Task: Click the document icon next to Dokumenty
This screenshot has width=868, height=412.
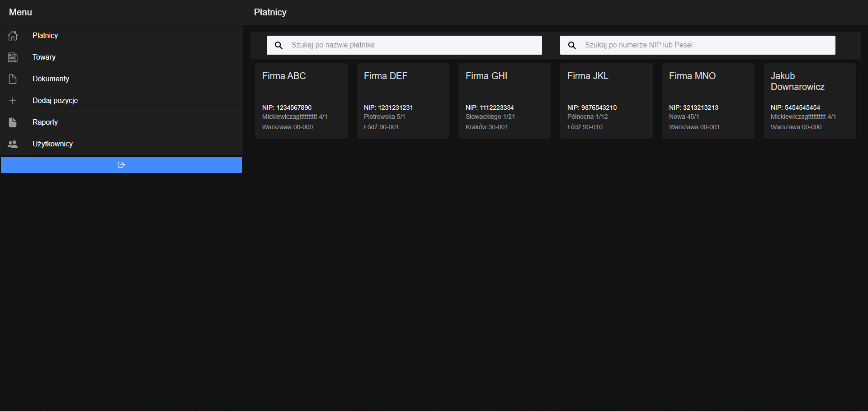Action: coord(12,79)
